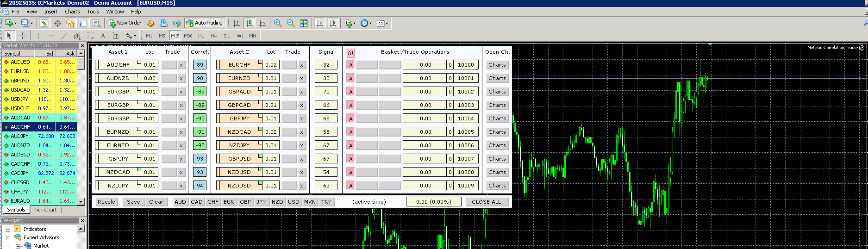The height and width of the screenshot is (249, 868).
Task: Toggle the Terminal window icon
Action: tap(83, 23)
